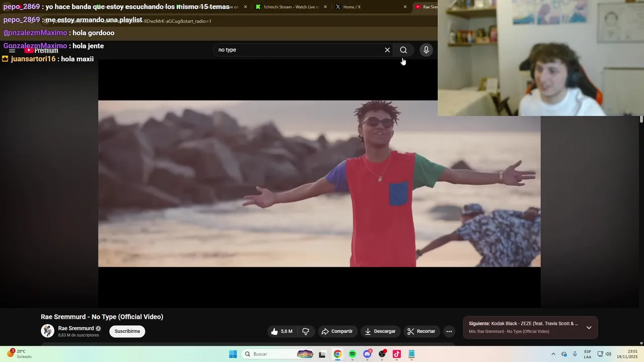Viewport: 644px width, 362px height.
Task: Click the taskbar Buscar search box
Action: [279, 354]
